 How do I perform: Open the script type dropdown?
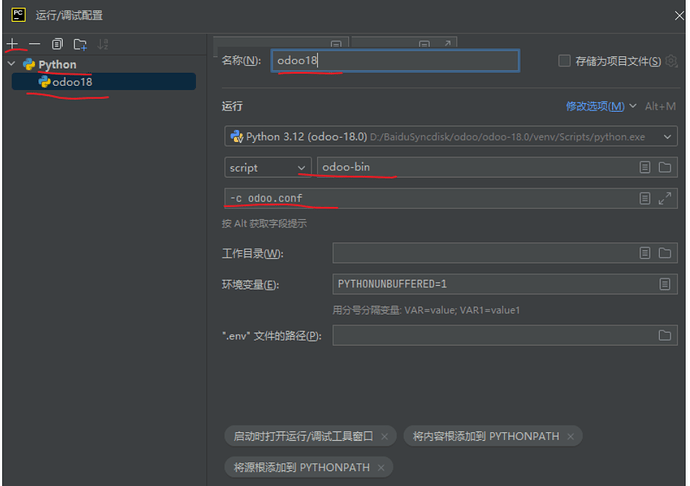point(268,167)
